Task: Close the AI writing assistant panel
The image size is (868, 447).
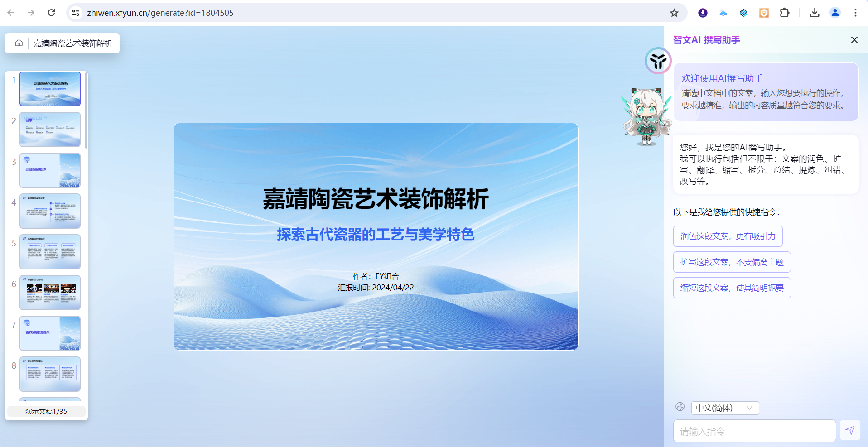Action: (x=854, y=40)
